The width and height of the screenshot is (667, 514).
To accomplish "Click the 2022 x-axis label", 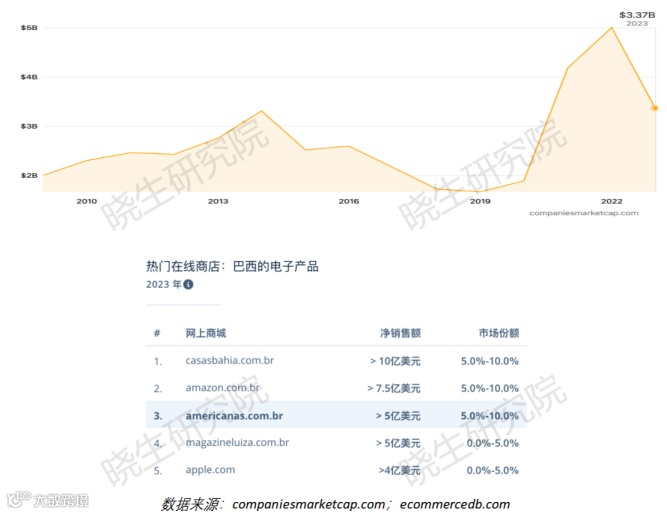I will click(612, 201).
